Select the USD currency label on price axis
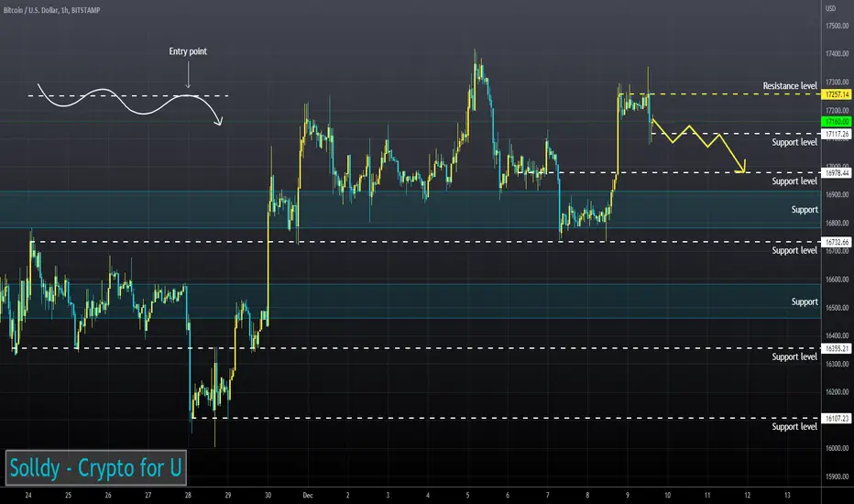This screenshot has width=854, height=504. 830,8
